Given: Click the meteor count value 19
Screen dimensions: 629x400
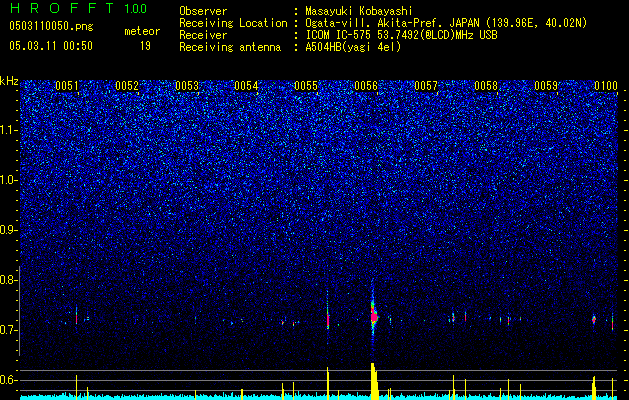Looking at the screenshot, I should [x=145, y=46].
